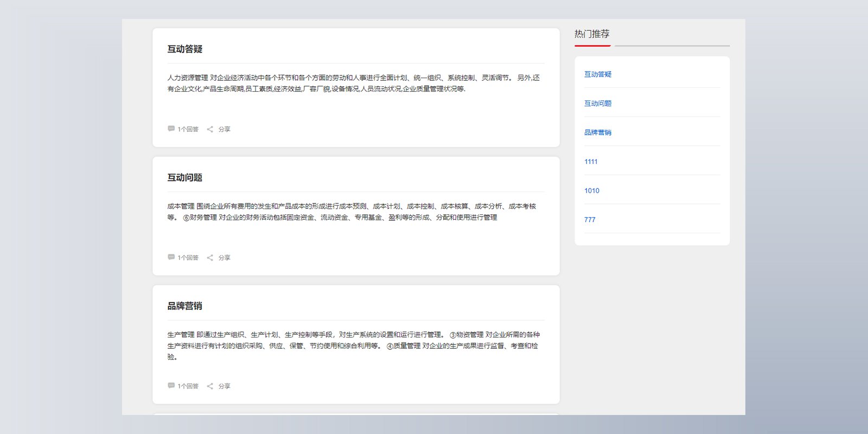Open the 1010 recommended link

click(x=592, y=190)
